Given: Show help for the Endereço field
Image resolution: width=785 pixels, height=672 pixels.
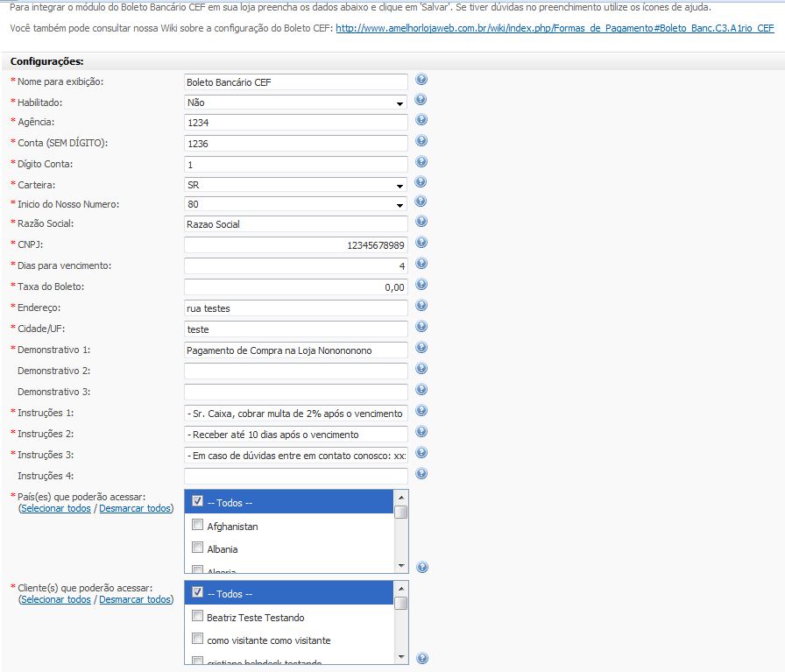Looking at the screenshot, I should (421, 305).
